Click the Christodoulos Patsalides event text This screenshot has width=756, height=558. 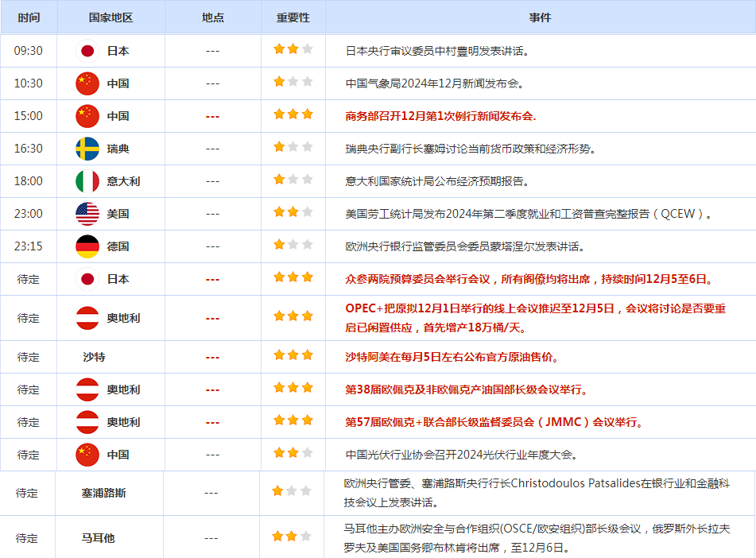tap(537, 493)
